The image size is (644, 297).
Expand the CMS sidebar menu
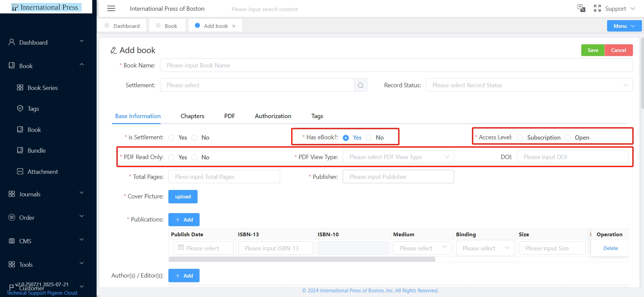[x=82, y=240]
